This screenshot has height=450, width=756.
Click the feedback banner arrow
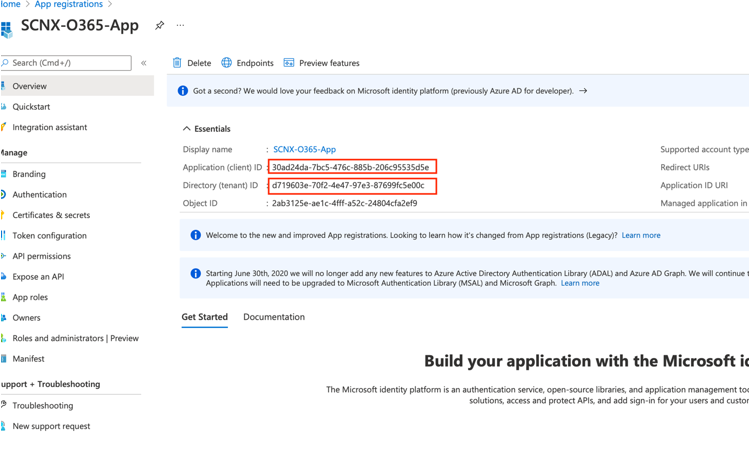coord(583,91)
